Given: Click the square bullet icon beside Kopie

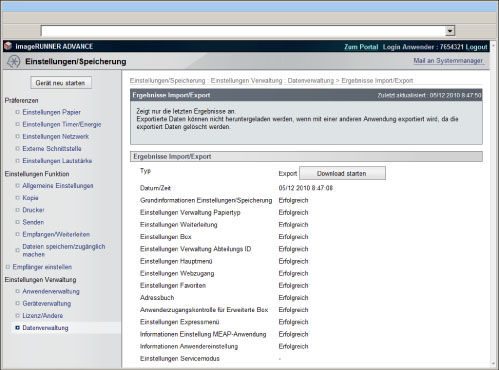Looking at the screenshot, I should click(x=18, y=198).
